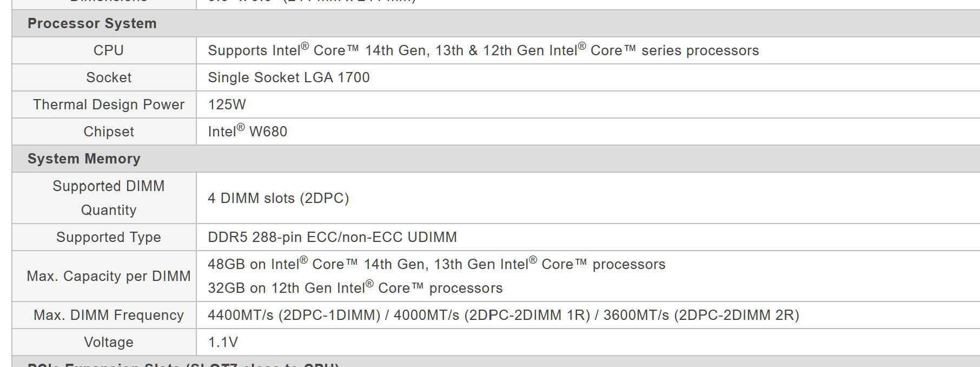This screenshot has height=367, width=980.
Task: Click the Chipset row label
Action: click(x=108, y=132)
